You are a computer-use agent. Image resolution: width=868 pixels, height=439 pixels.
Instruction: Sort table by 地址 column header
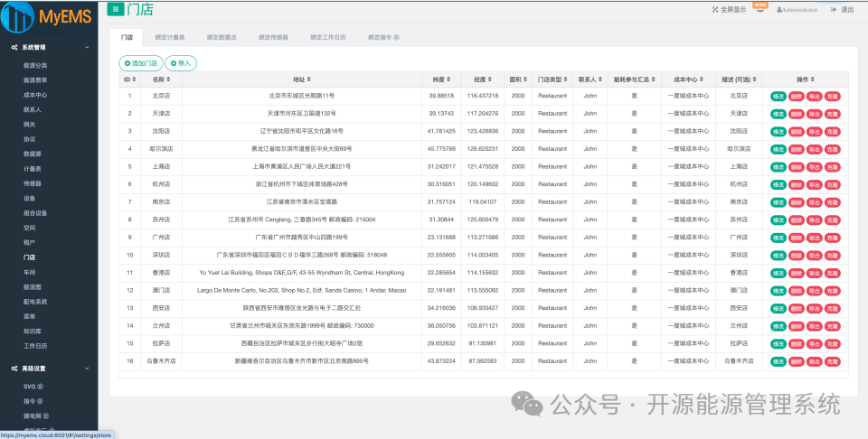click(x=302, y=79)
